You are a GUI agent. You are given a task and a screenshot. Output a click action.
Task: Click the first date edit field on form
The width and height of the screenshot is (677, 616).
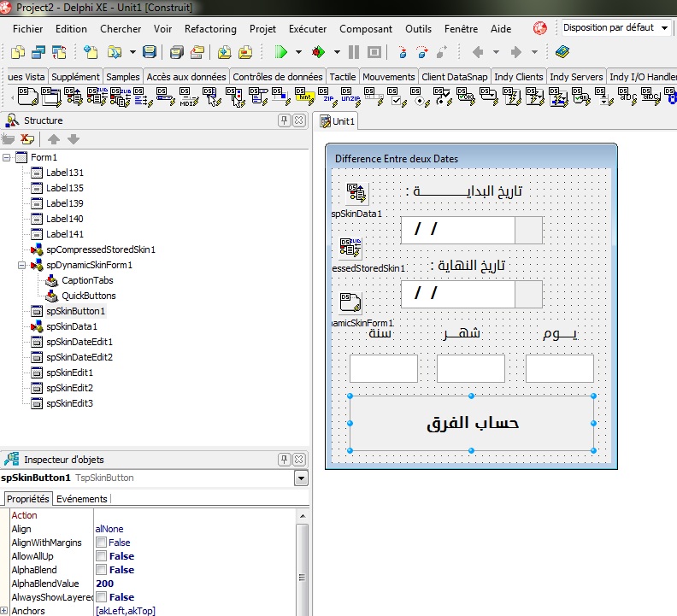coord(458,231)
